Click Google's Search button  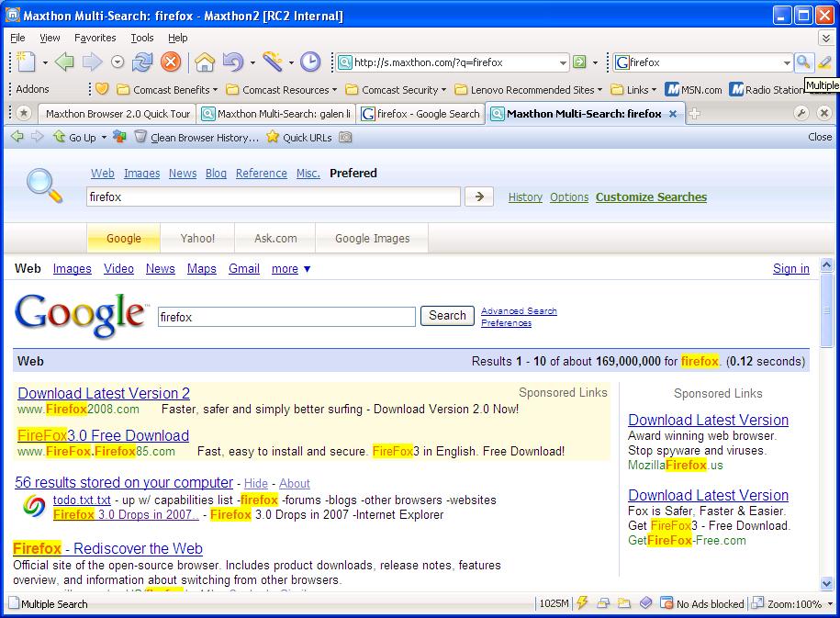(447, 315)
